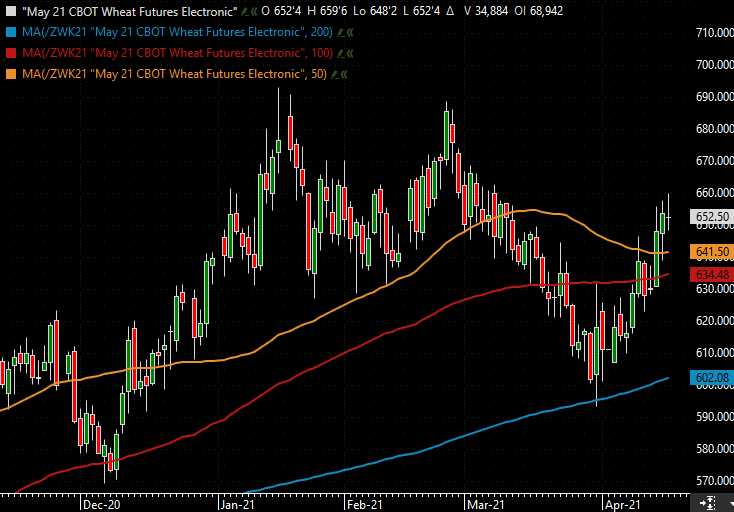
Task: Click the orange MA 50 color swatch
Action: pos(11,74)
